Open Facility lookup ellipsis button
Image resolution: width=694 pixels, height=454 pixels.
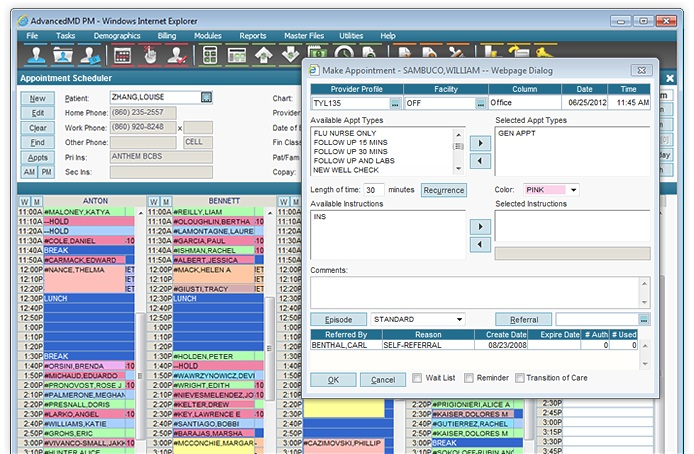tap(481, 104)
